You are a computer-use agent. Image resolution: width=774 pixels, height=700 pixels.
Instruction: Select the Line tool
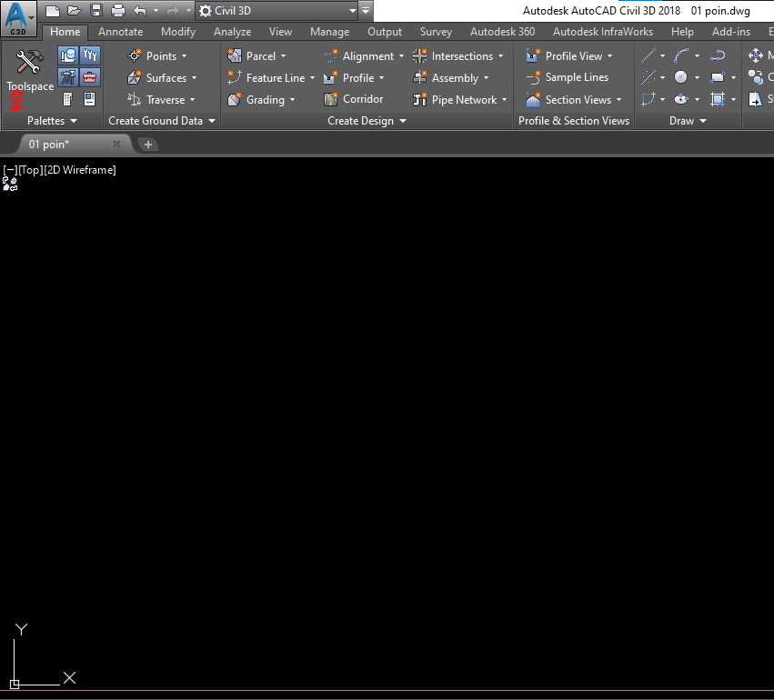(648, 55)
